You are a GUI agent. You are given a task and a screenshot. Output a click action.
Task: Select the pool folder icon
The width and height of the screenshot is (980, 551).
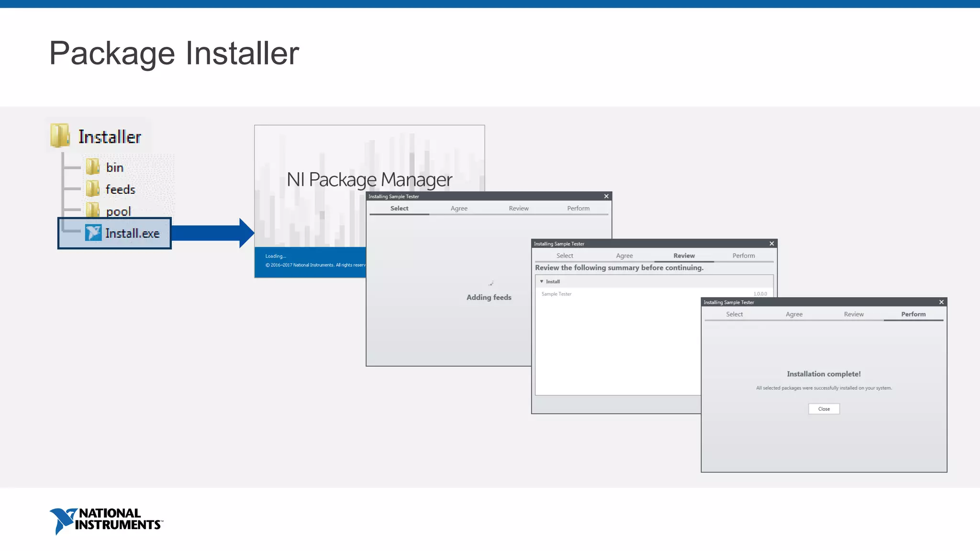93,209
